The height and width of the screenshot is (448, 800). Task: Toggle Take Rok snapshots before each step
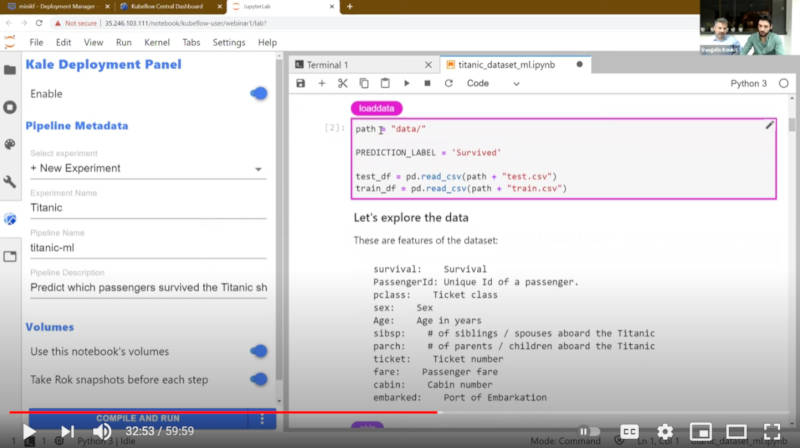(x=259, y=379)
